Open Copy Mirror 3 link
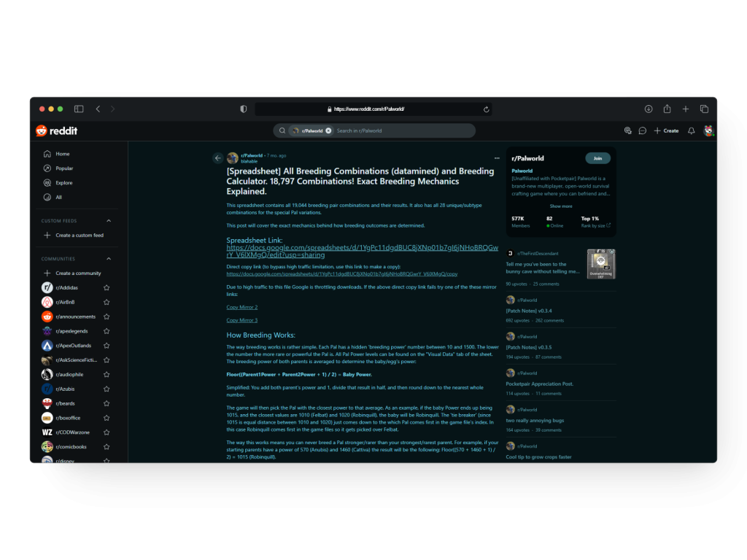The image size is (747, 560). point(242,321)
